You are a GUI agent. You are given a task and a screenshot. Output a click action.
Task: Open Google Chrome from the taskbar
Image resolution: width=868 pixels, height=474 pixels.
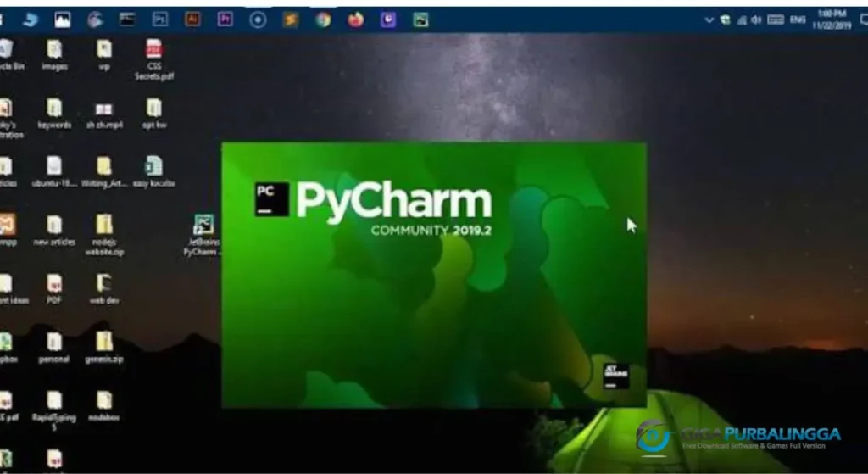323,20
